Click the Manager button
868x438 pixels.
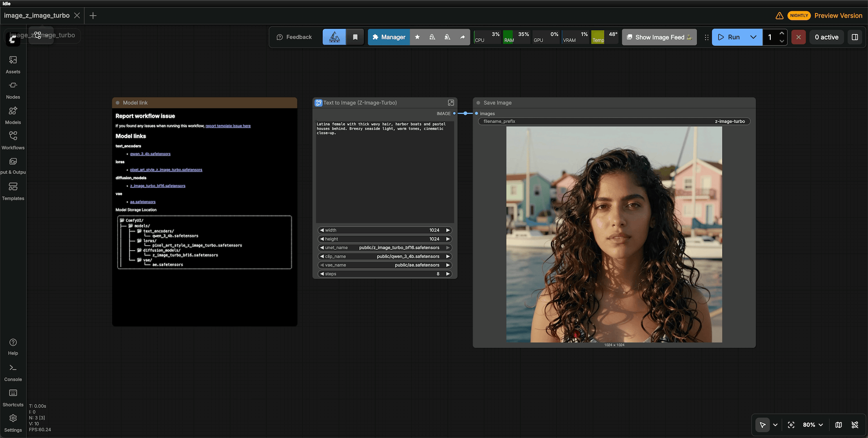coord(389,37)
